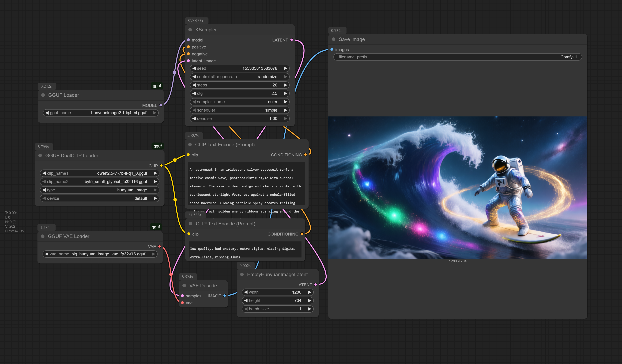The image size is (622, 364).
Task: Open the scheduler simple dropdown
Action: pos(239,110)
